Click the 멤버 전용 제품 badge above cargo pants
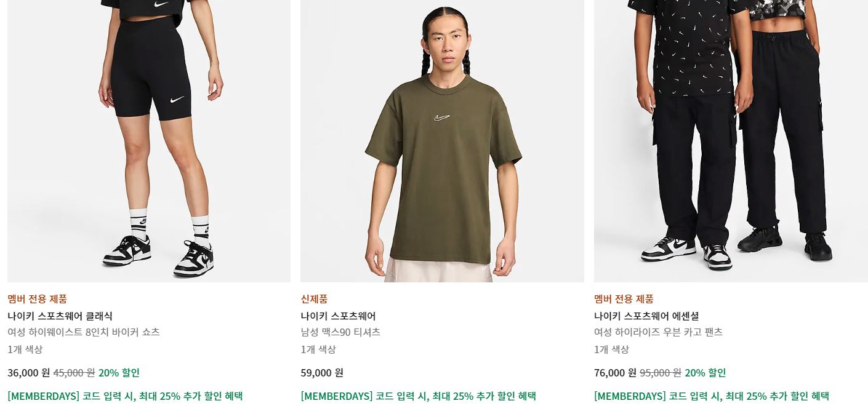 click(624, 299)
